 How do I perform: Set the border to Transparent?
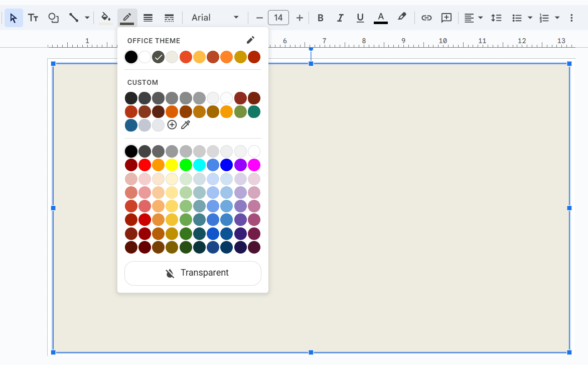[193, 273]
